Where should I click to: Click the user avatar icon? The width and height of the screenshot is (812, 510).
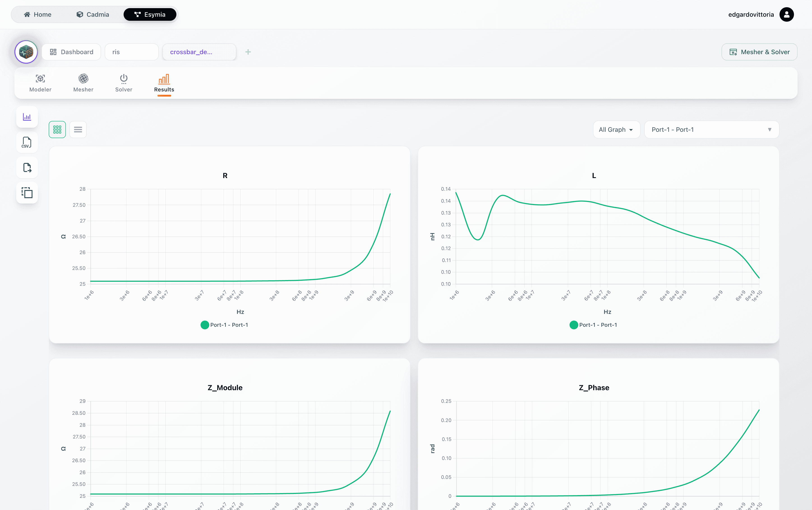pos(786,14)
